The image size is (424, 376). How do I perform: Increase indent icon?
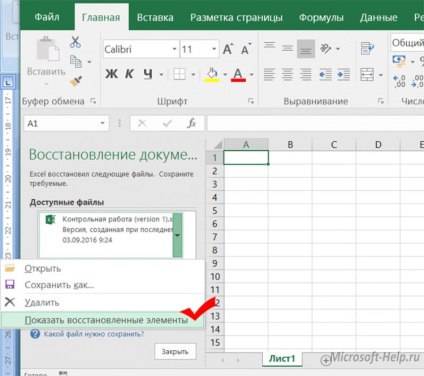[343, 75]
